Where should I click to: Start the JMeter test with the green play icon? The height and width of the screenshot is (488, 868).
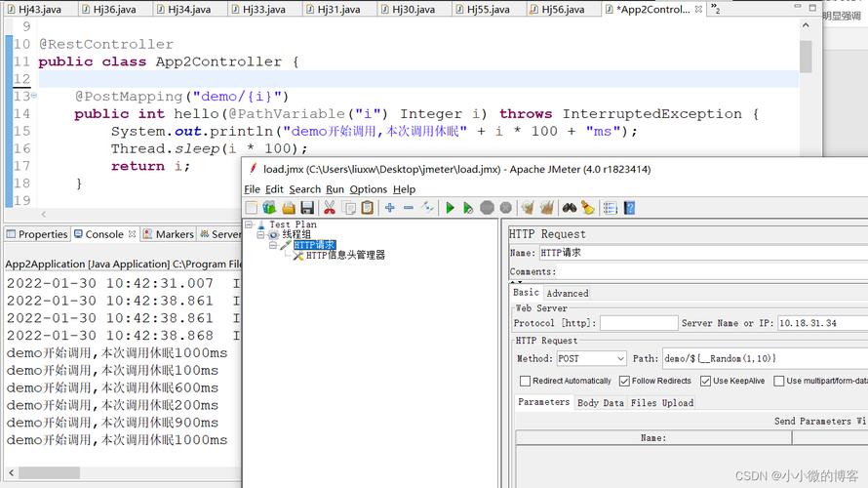[x=450, y=208]
